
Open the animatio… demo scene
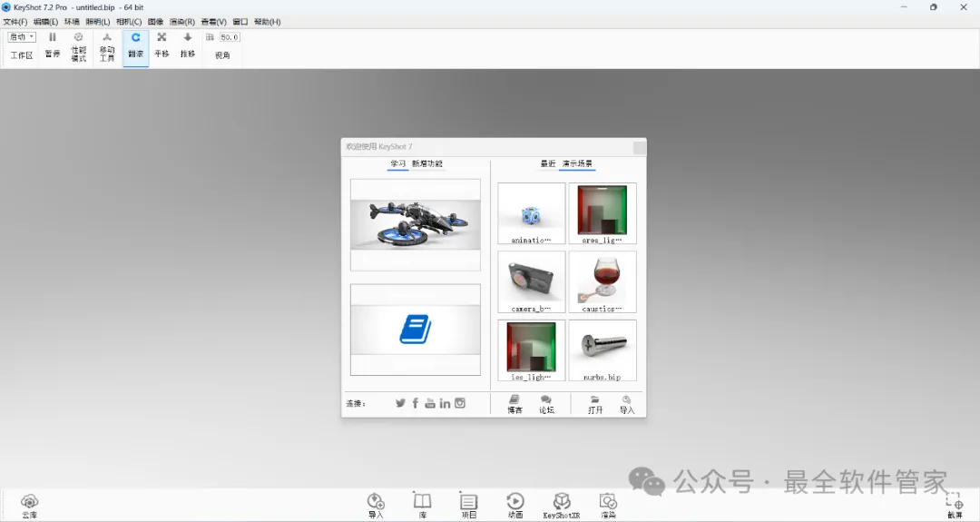point(531,213)
